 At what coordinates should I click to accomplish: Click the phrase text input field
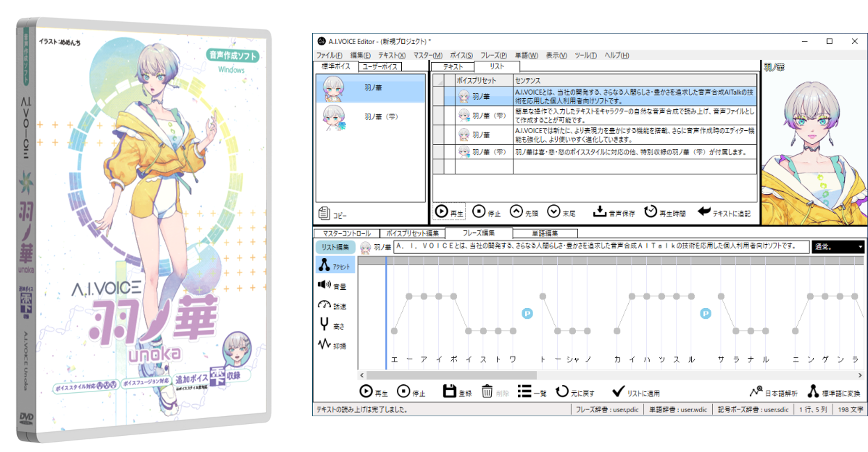[x=601, y=247]
